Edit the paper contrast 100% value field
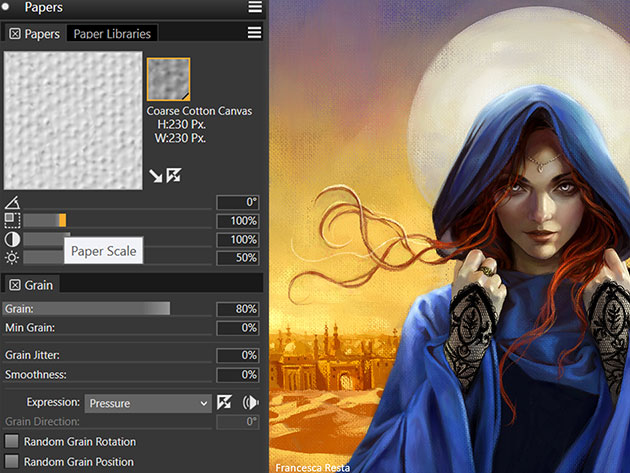Viewport: 630px width, 473px height. [237, 240]
